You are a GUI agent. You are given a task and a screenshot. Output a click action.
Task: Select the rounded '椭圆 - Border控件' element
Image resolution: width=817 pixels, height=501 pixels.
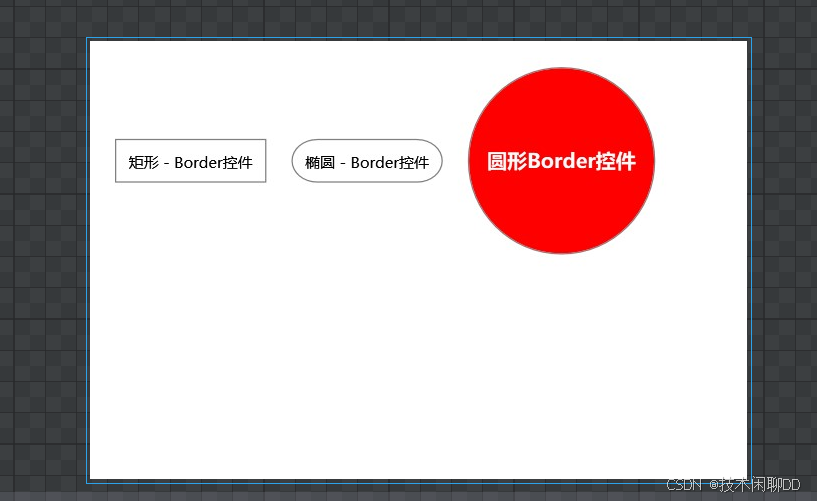point(367,161)
